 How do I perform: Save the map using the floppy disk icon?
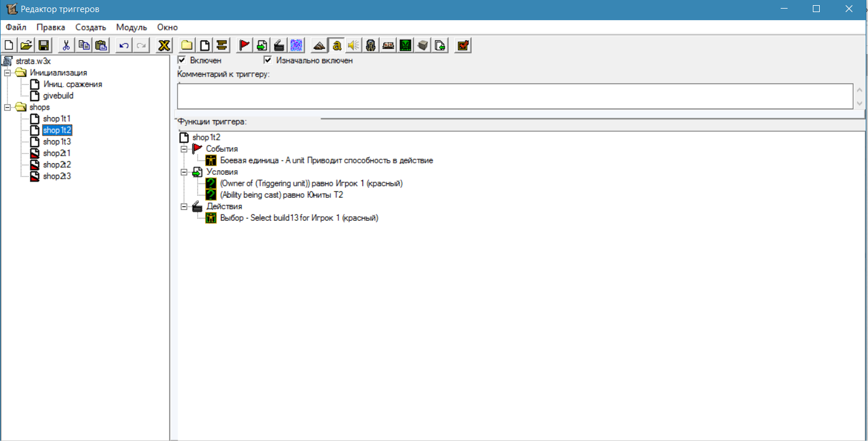coord(43,45)
